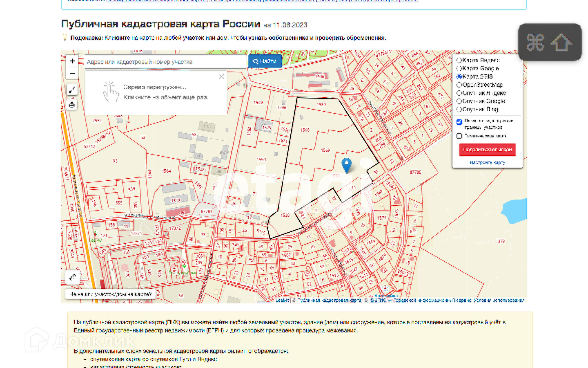Activate the ruler measurement tool
588x368 pixels.
73,277
